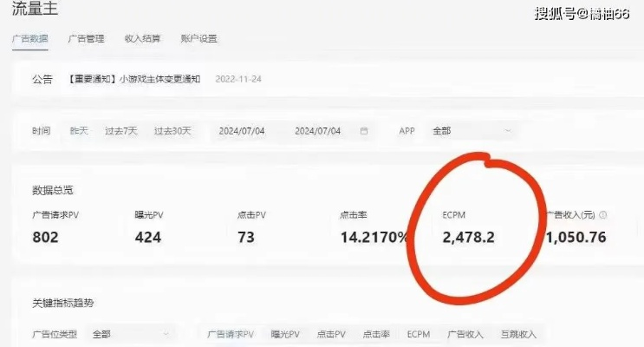
Task: Click the 点击PV value 73
Action: pyautogui.click(x=246, y=237)
